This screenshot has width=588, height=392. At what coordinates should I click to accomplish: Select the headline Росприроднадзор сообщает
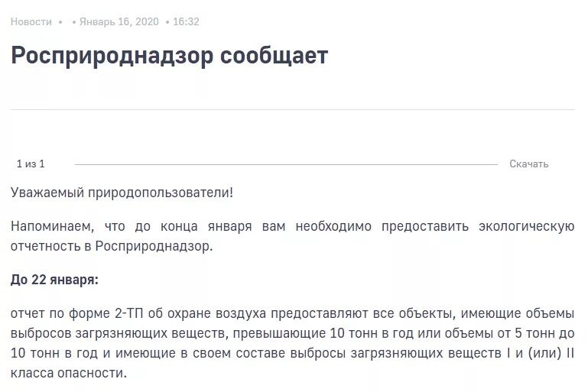(170, 56)
